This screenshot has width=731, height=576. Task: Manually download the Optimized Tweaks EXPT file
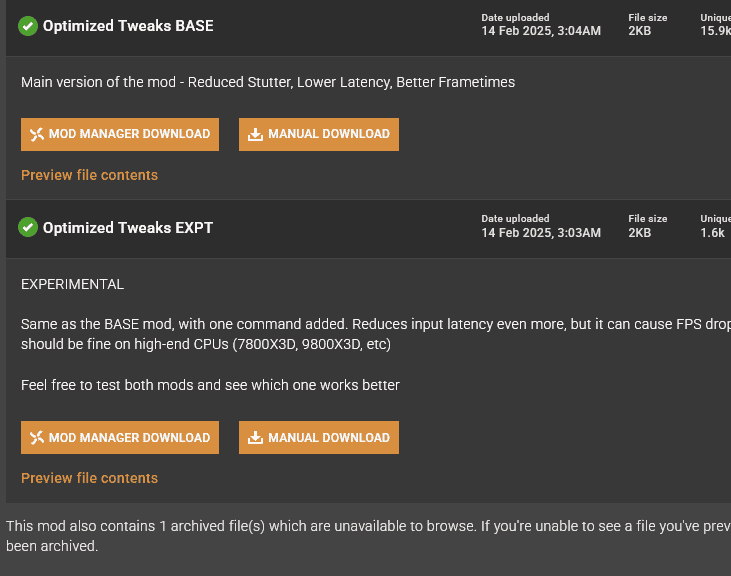pos(319,438)
